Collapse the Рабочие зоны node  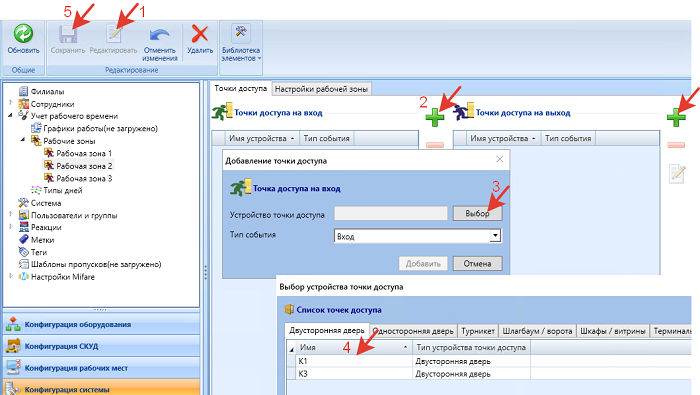coord(23,140)
